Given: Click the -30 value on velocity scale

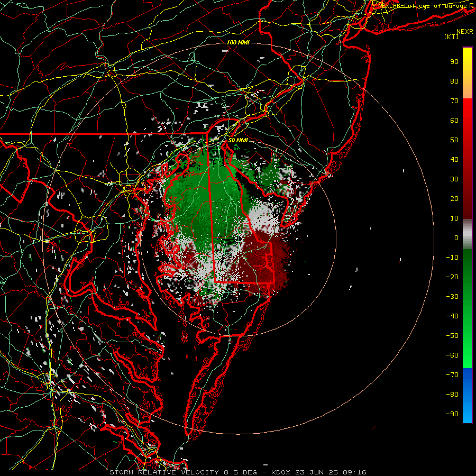Looking at the screenshot, I should [x=452, y=297].
